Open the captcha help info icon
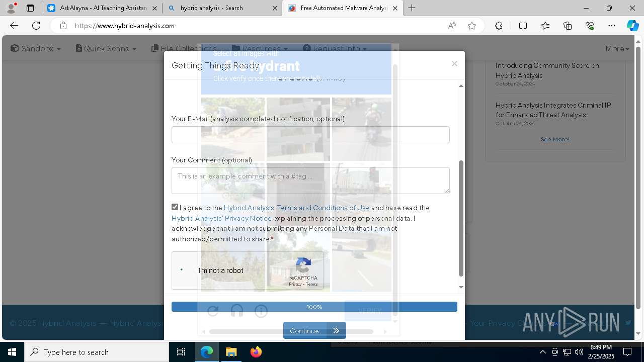This screenshot has height=362, width=644. tap(261, 311)
